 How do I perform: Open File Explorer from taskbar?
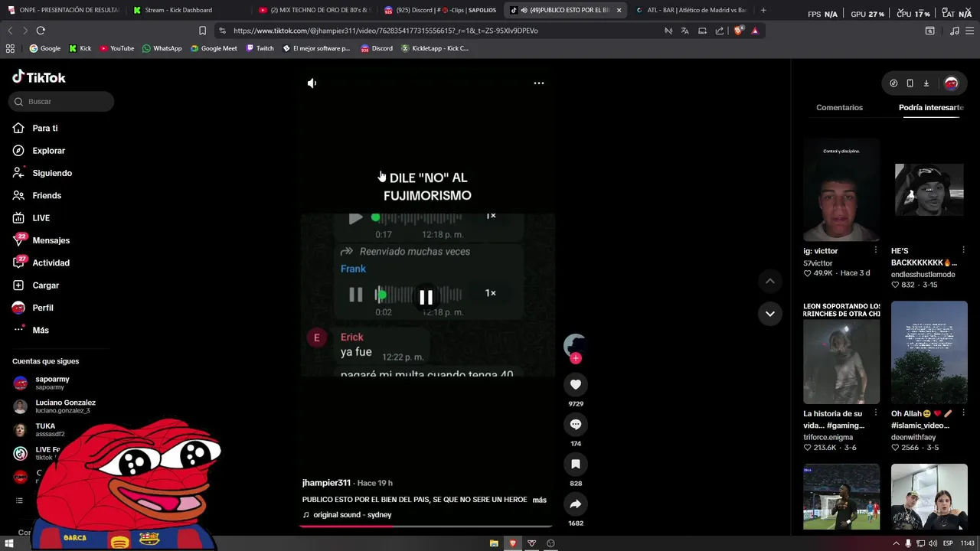tap(494, 543)
